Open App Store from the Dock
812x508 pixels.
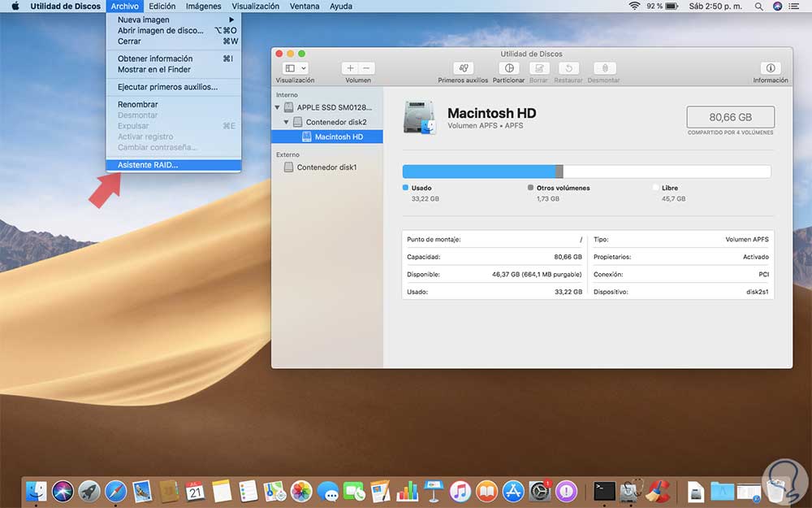coord(513,491)
